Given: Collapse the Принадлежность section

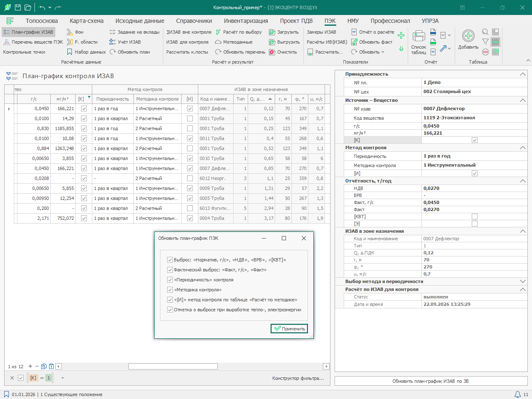Looking at the screenshot, I should point(522,74).
